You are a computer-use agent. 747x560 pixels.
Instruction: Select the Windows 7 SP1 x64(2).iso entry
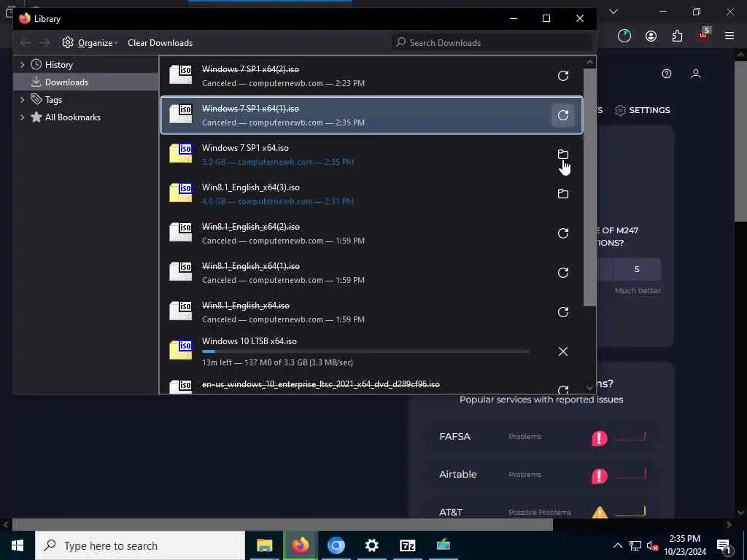(371, 76)
